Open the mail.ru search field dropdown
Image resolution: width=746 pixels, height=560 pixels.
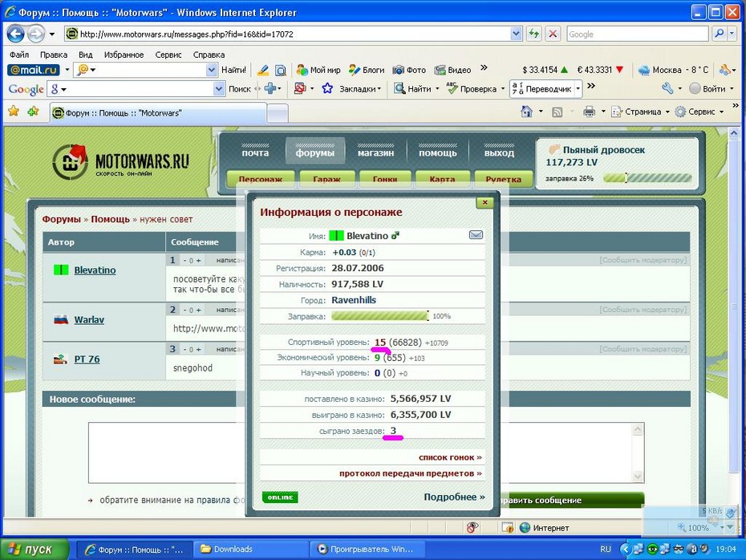(x=212, y=70)
